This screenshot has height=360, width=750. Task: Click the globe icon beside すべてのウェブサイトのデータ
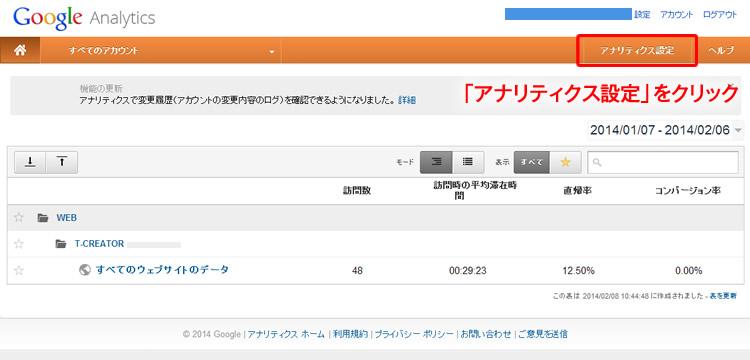coord(85,270)
